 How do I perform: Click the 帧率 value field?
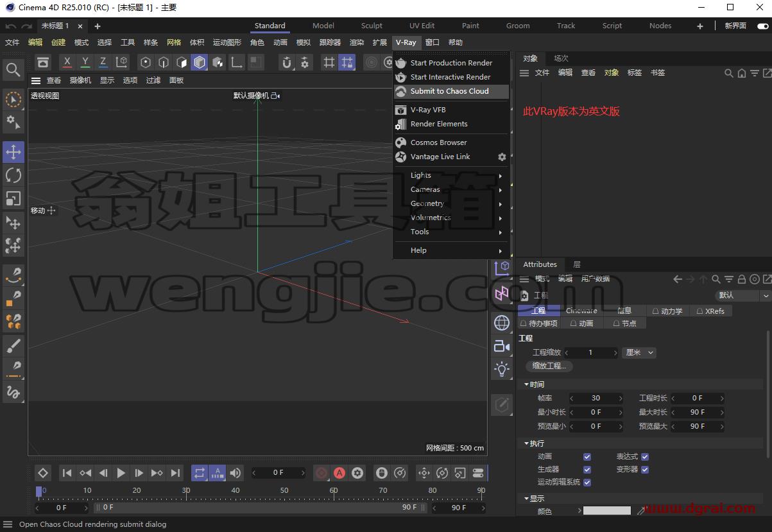point(596,398)
